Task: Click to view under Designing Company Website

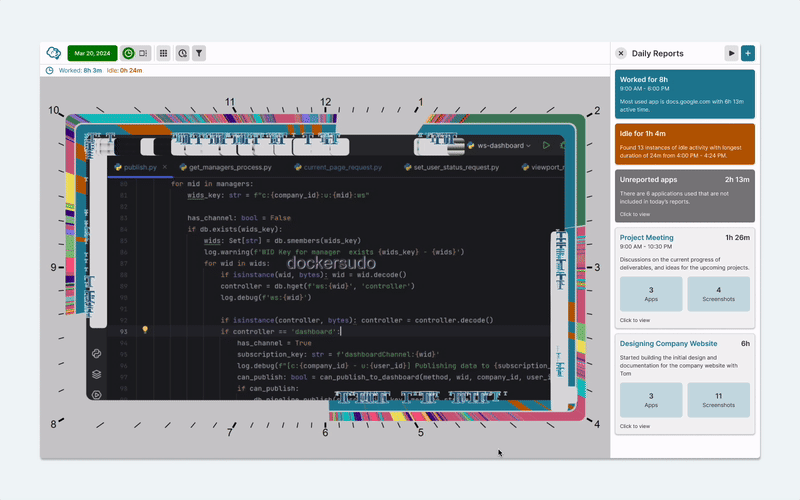Action: [x=635, y=426]
